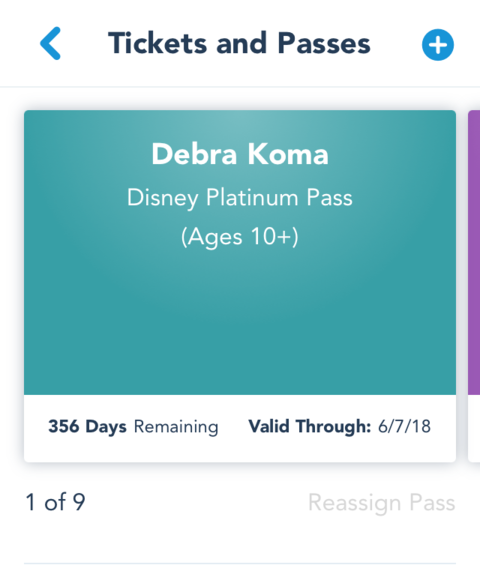Tap the 356 Days Remaining text

(133, 427)
